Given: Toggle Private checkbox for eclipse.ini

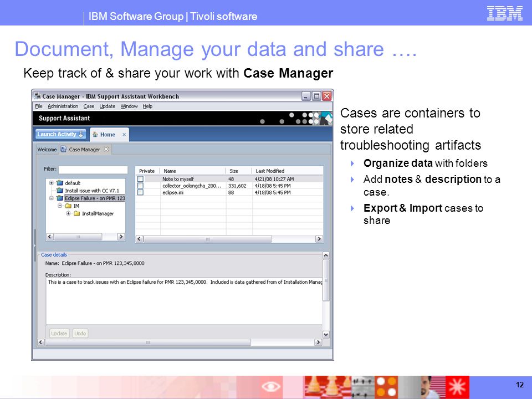Looking at the screenshot, I should click(140, 192).
